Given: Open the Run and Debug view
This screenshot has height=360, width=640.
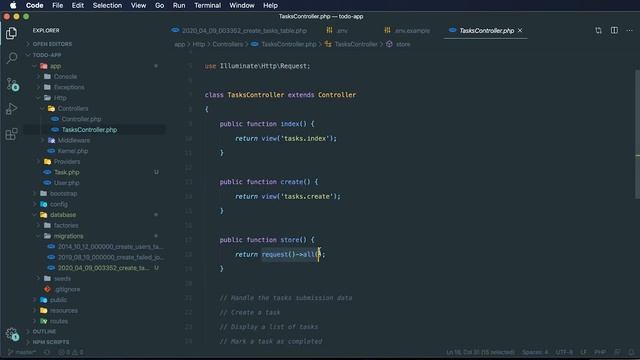Looking at the screenshot, I should pos(11,109).
